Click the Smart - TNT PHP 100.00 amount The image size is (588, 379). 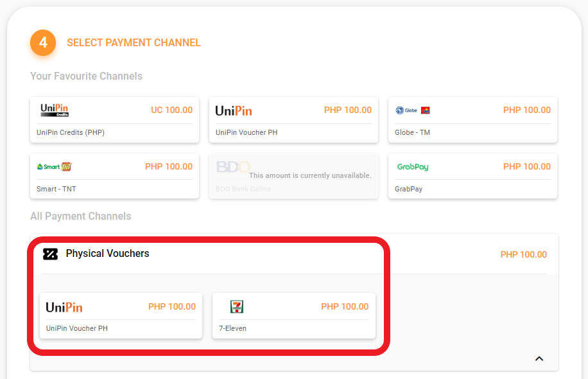(169, 166)
